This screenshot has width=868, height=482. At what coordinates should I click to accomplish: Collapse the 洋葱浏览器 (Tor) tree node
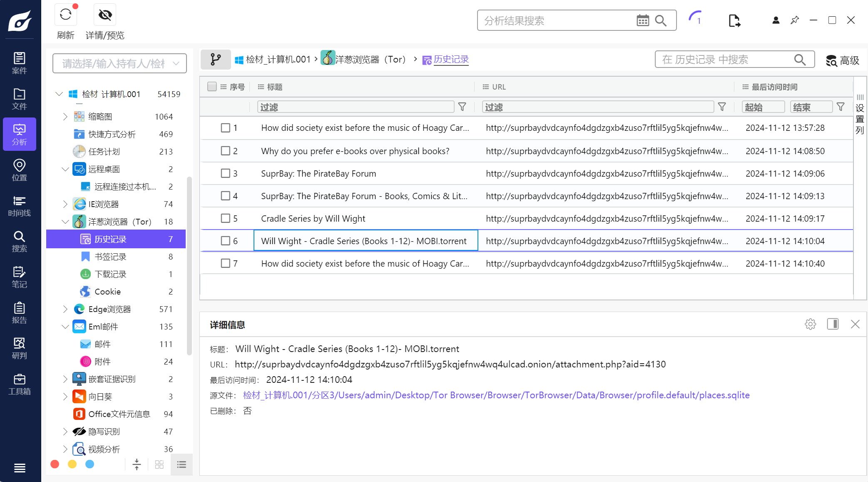click(x=65, y=222)
